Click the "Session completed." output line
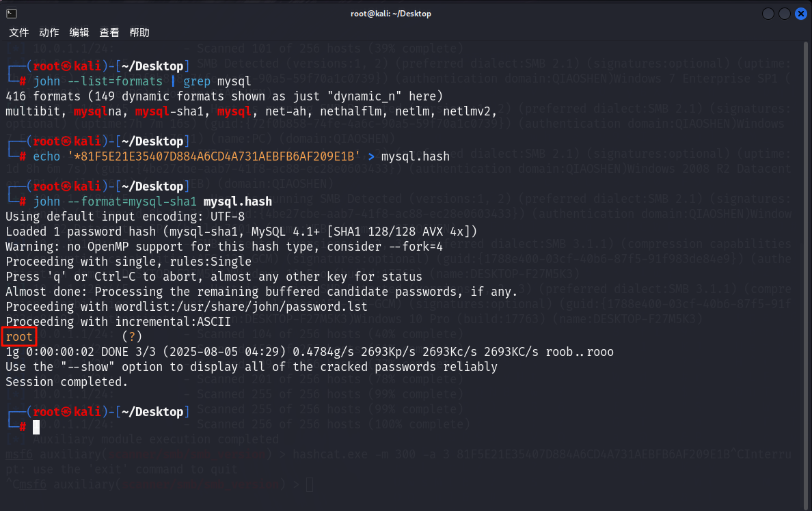 click(66, 382)
